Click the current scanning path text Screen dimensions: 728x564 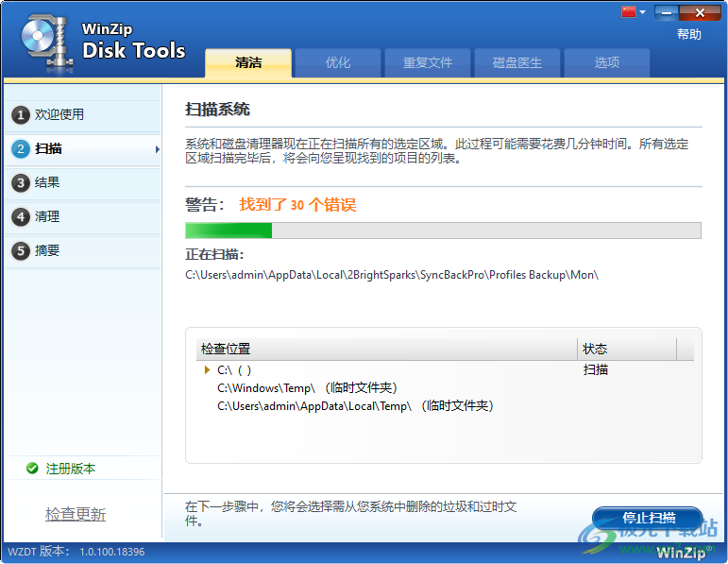click(x=392, y=275)
